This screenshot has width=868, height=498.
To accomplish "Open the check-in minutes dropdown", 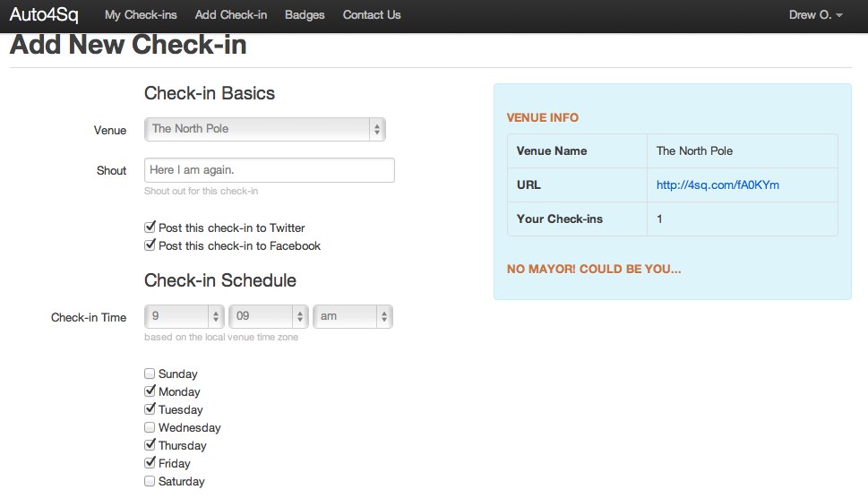I will point(269,316).
